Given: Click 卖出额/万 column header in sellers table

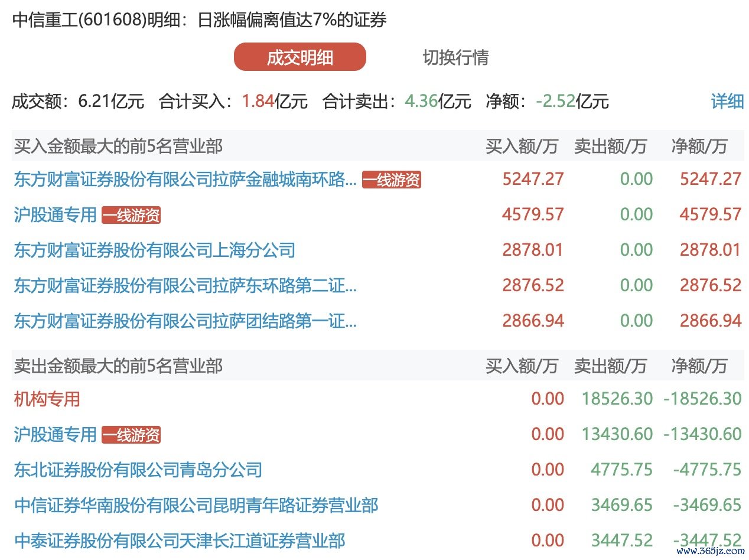Looking at the screenshot, I should [x=610, y=366].
